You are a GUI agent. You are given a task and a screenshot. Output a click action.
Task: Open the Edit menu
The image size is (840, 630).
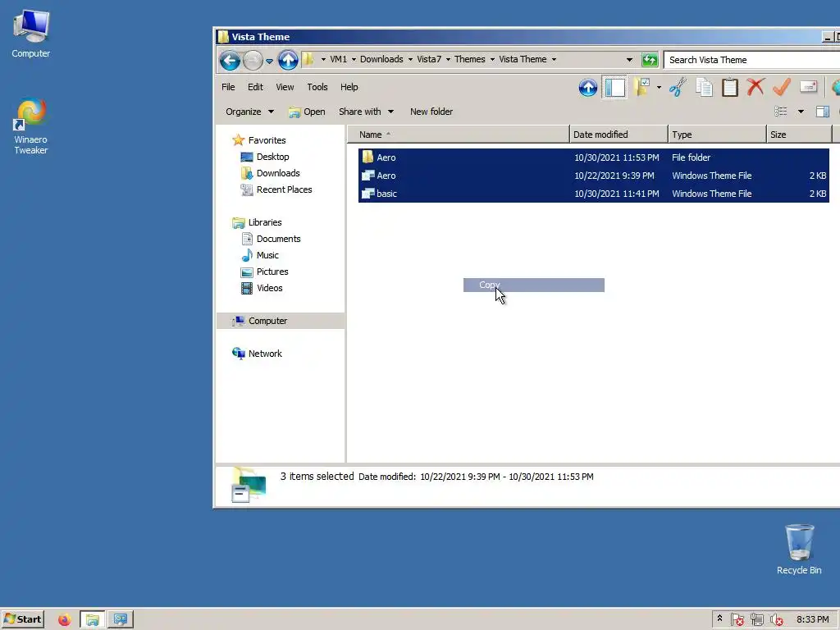[255, 87]
